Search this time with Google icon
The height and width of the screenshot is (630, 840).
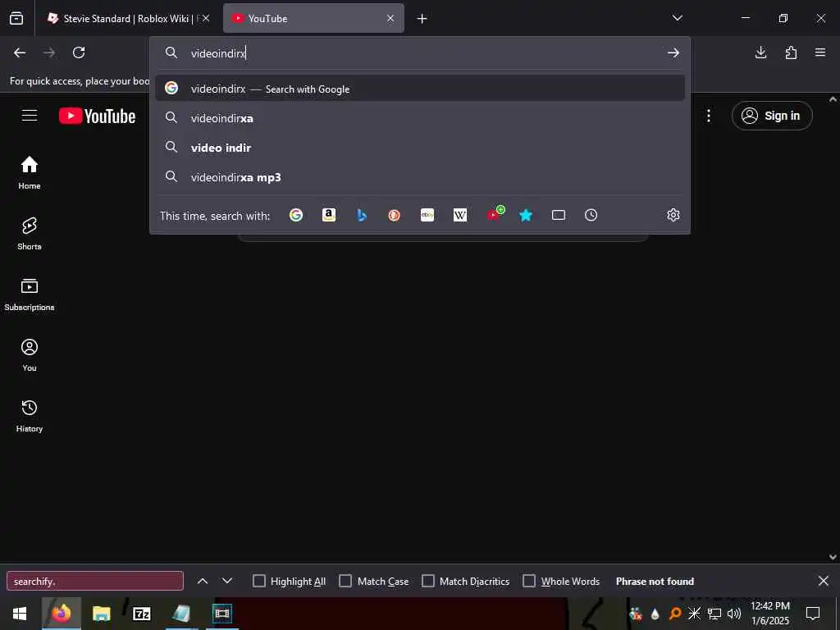(295, 216)
